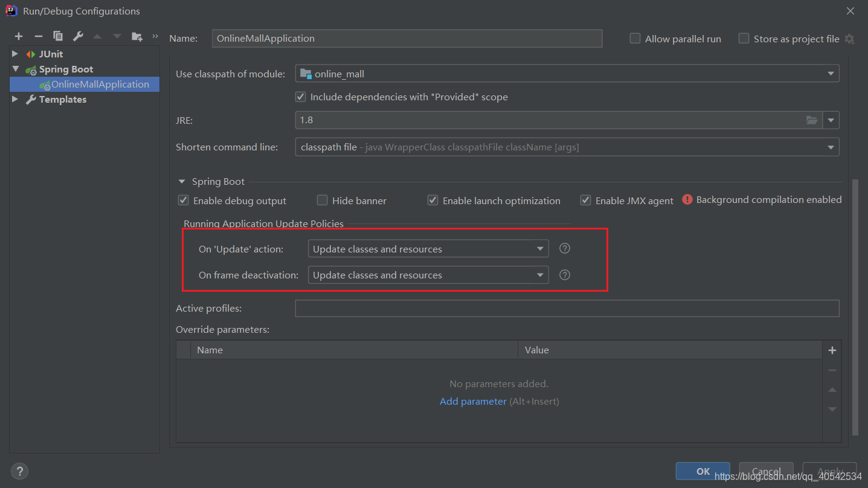
Task: Open dialog help question mark
Action: coord(19,471)
